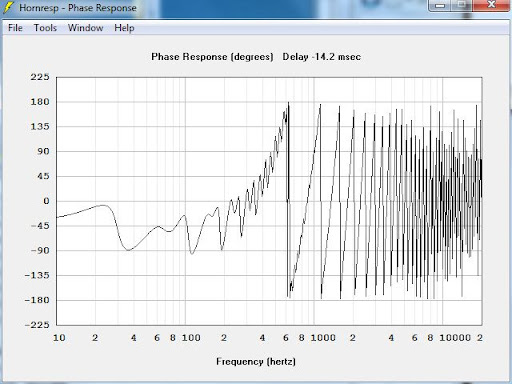Click the Hornresp lightning bolt app icon
The width and height of the screenshot is (512, 384).
8,7
